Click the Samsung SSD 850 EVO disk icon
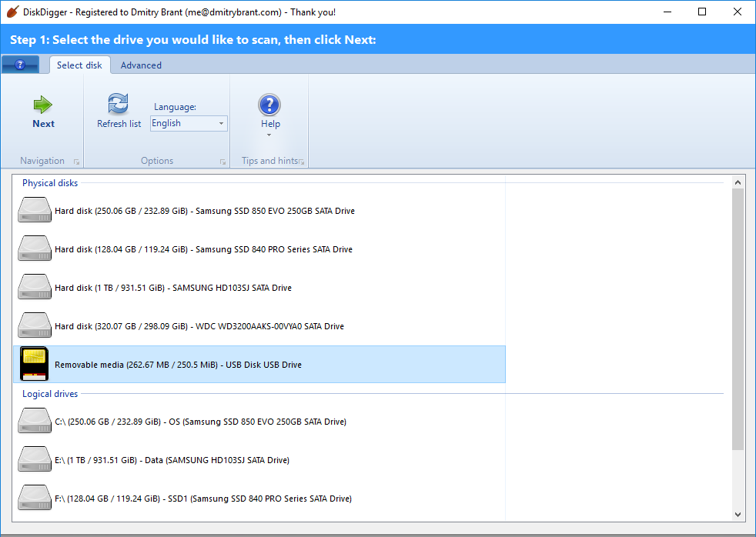Screen dimensions: 756x537 coord(35,210)
